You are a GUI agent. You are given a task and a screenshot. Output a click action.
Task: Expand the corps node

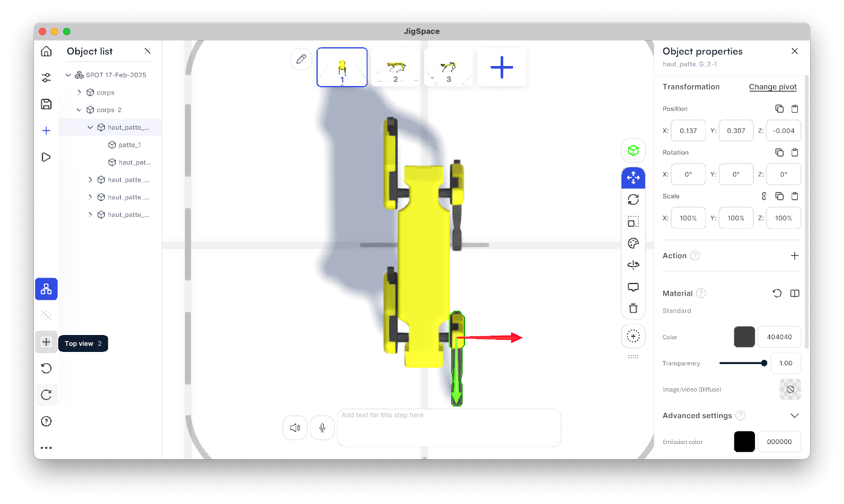coord(79,93)
